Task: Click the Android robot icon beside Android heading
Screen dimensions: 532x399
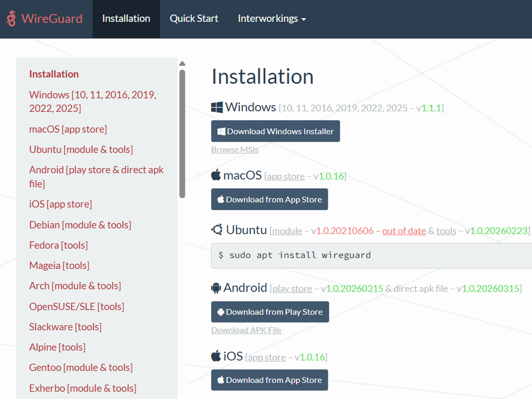Action: coord(216,288)
